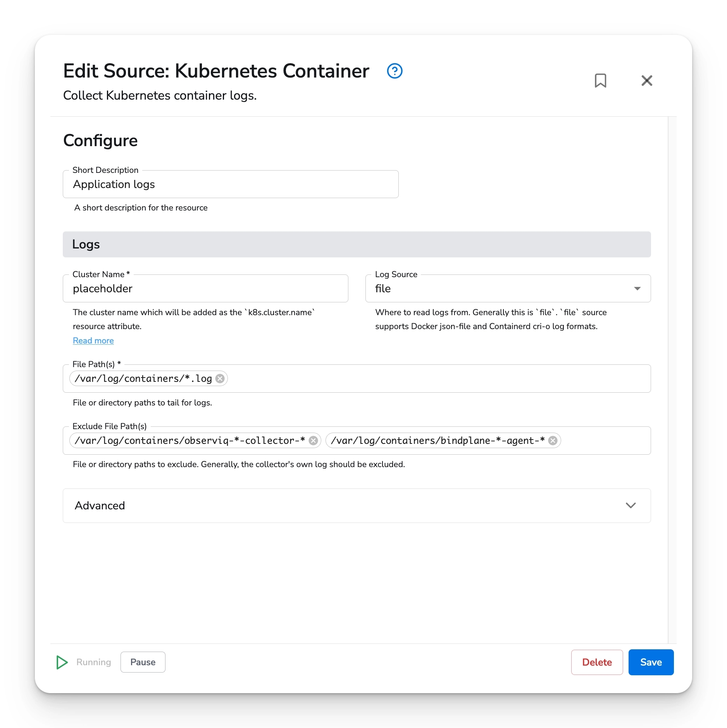
Task: Click the Configure heading
Action: coord(100,140)
